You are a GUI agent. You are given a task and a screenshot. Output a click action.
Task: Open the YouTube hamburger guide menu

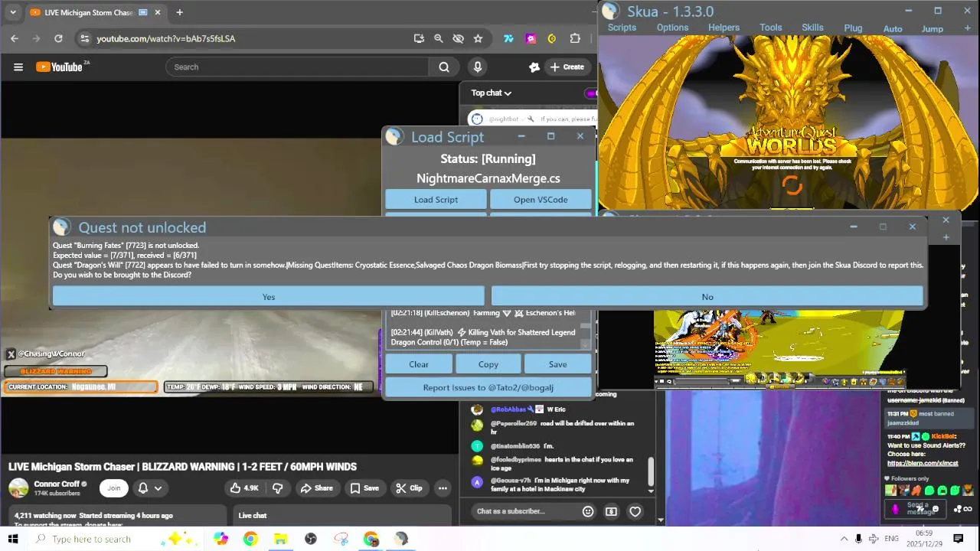coord(18,67)
